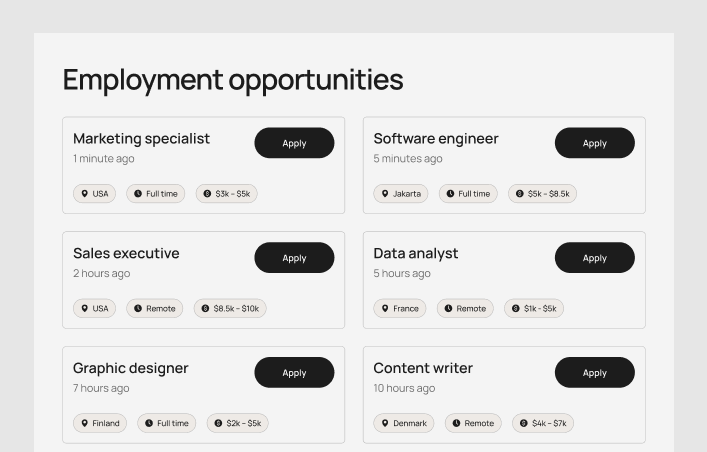Viewport: 707px width, 452px height.
Task: Click location pin icon beside Jakarta
Action: tap(385, 194)
